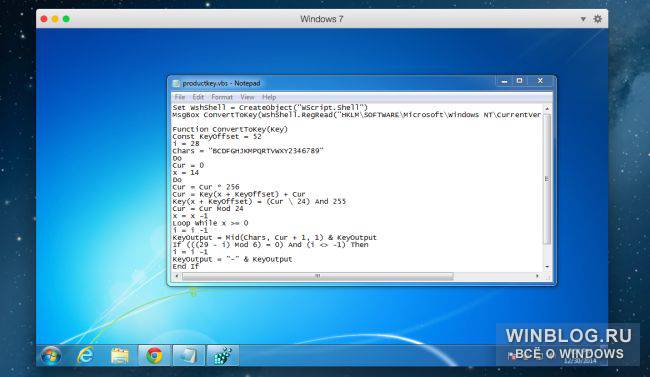Expand the dropdown triangle in VM title bar
The width and height of the screenshot is (650, 377).
point(583,19)
